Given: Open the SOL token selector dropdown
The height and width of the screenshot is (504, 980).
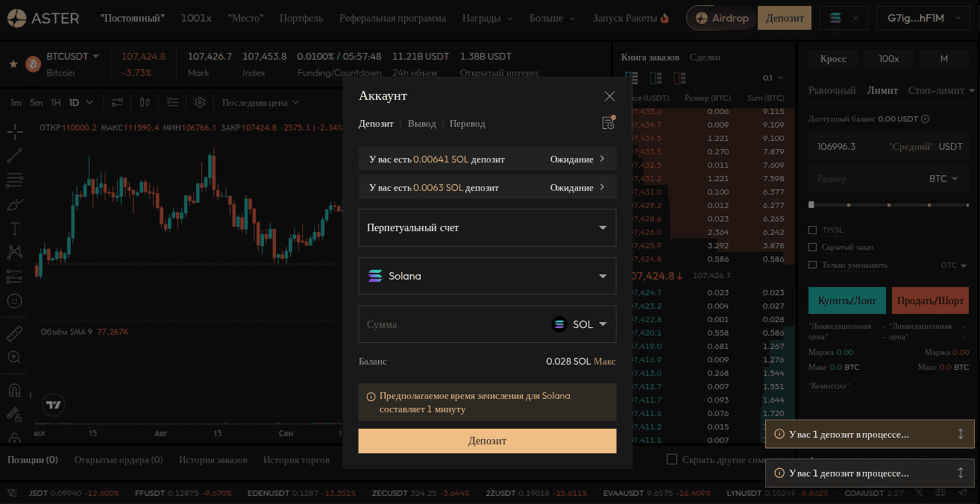Looking at the screenshot, I should click(x=580, y=324).
